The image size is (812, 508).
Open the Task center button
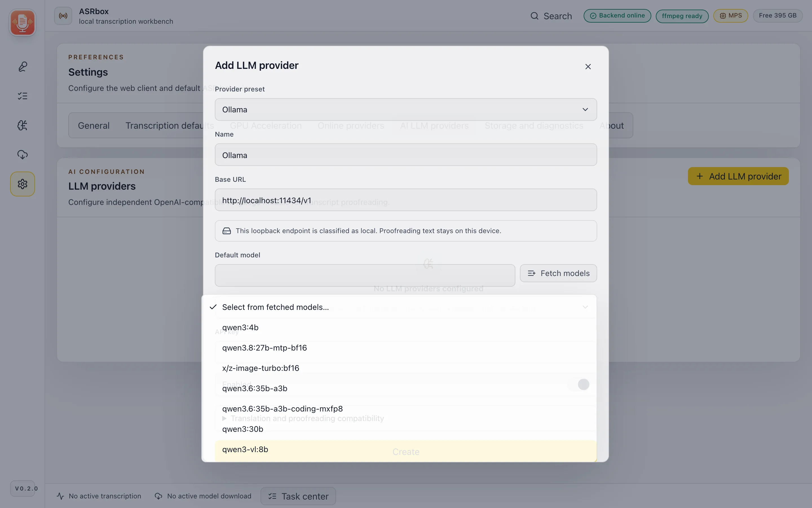[298, 496]
